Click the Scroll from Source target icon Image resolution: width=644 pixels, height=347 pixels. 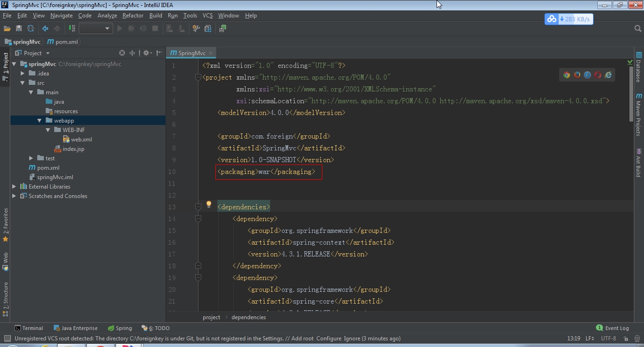click(x=122, y=53)
